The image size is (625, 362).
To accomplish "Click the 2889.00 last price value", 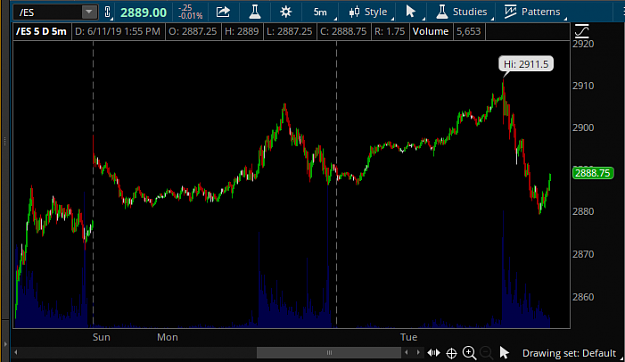I will [x=143, y=12].
